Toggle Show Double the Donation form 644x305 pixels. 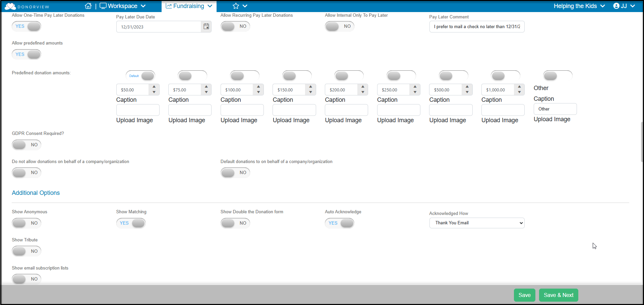235,223
